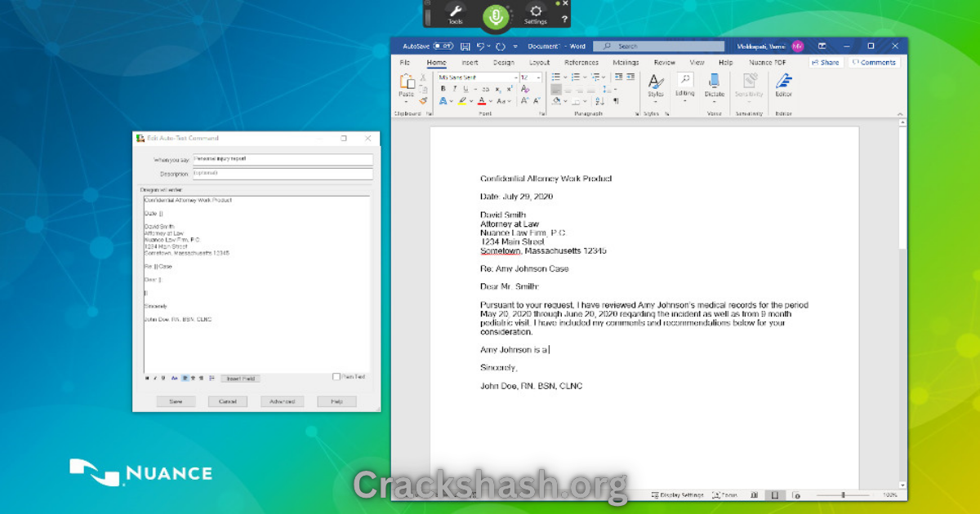Screen dimensions: 980x514
Task: Toggle italic in Auto-Text command editor
Action: pyautogui.click(x=155, y=378)
